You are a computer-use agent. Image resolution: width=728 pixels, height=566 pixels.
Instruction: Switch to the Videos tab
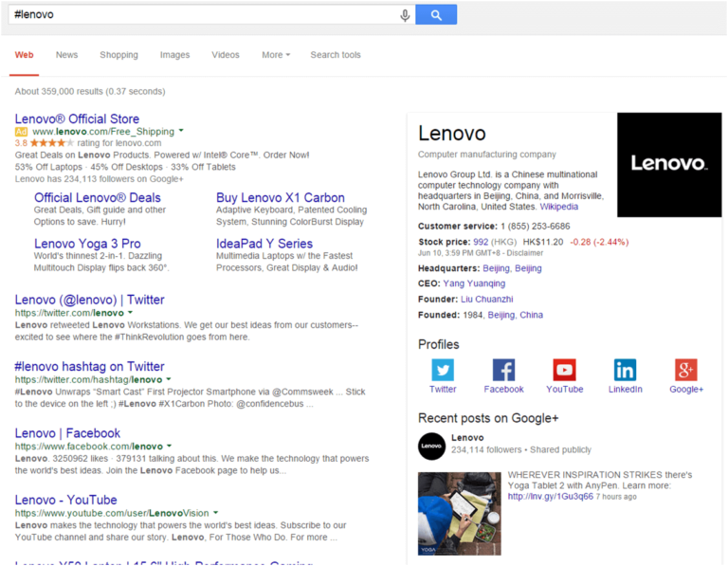pos(226,55)
